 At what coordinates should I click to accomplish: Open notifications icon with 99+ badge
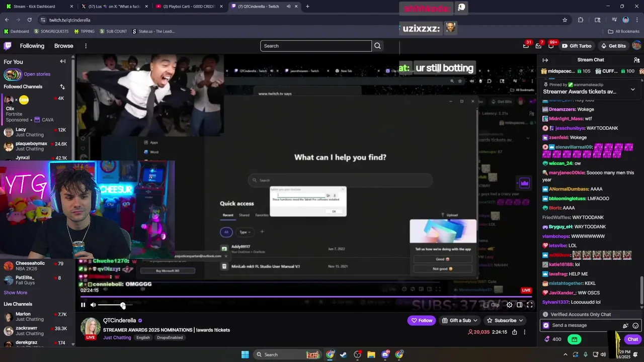[551, 46]
